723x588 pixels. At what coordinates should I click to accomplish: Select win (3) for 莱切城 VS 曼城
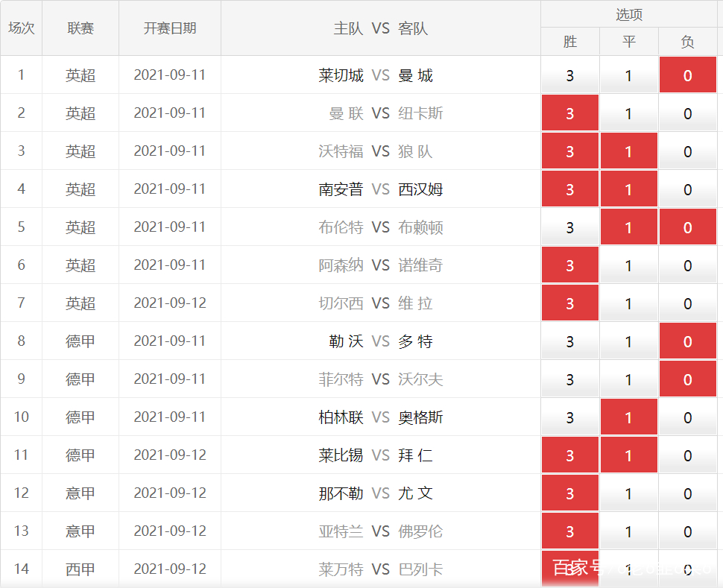570,75
